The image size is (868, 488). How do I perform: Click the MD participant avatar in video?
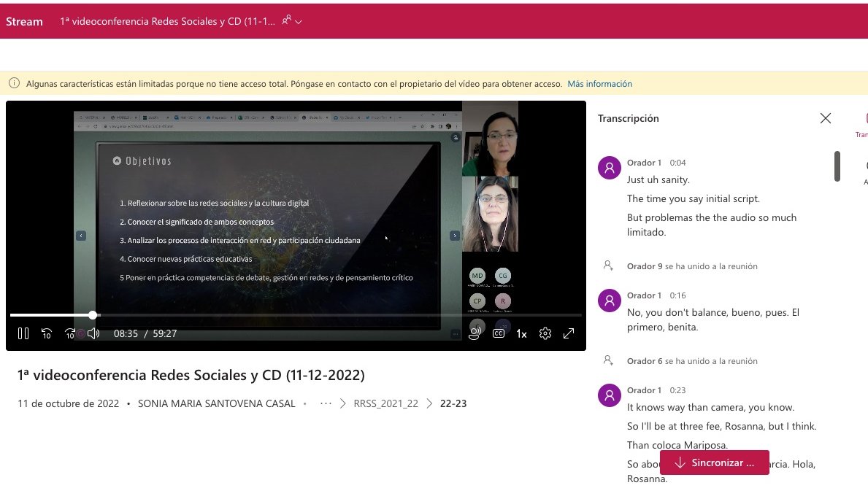(477, 276)
